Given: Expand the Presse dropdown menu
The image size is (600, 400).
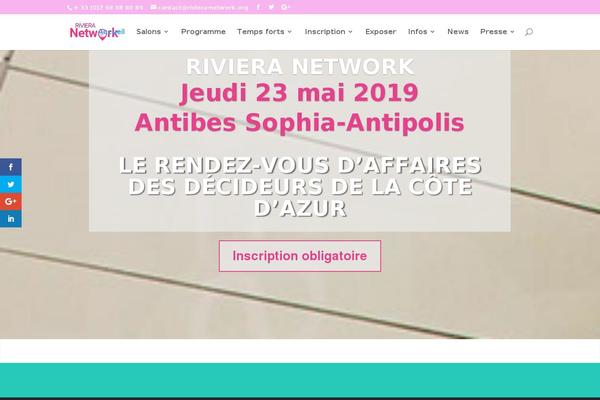Looking at the screenshot, I should (x=497, y=32).
